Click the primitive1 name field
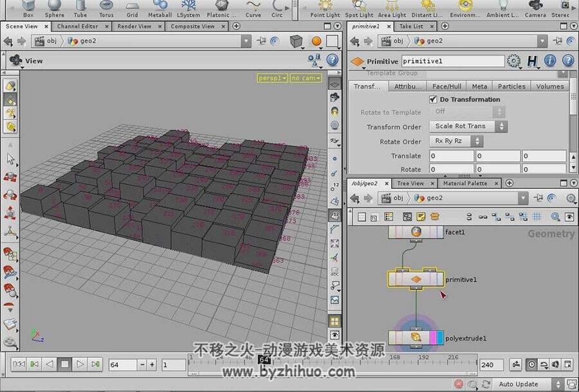579x392 pixels. click(x=453, y=61)
